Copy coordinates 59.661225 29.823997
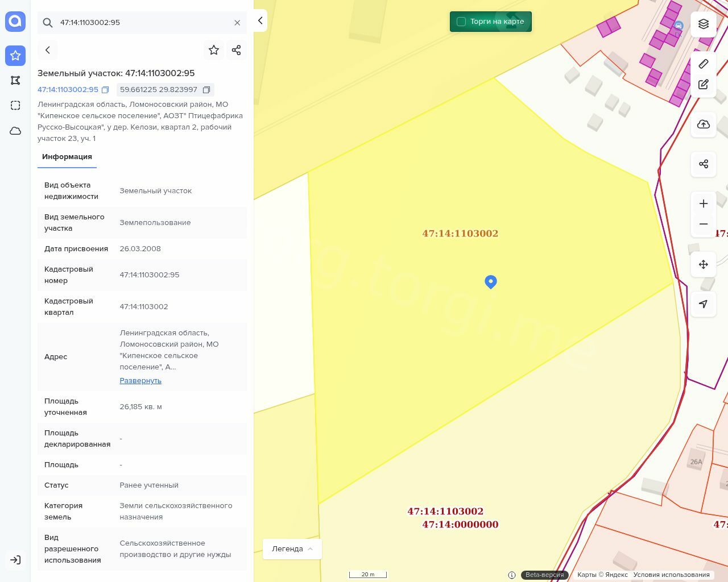 (206, 90)
